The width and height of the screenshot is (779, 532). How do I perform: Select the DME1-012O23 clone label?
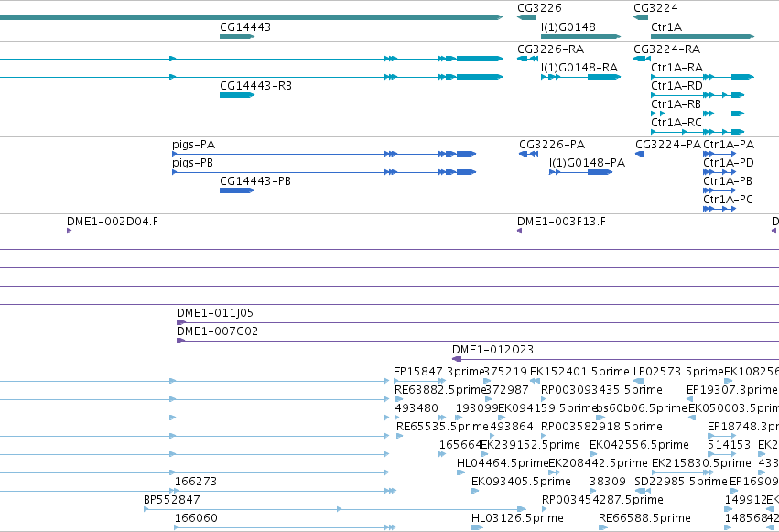tap(492, 350)
